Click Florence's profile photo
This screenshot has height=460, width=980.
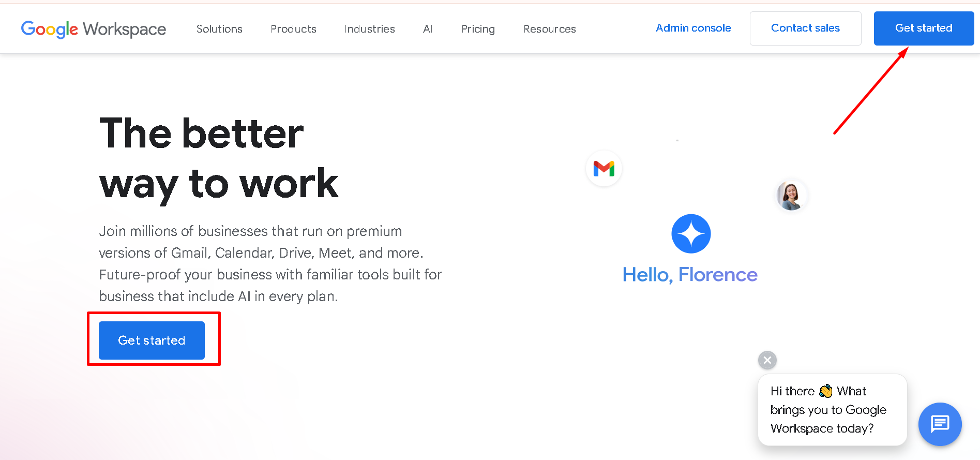(791, 196)
